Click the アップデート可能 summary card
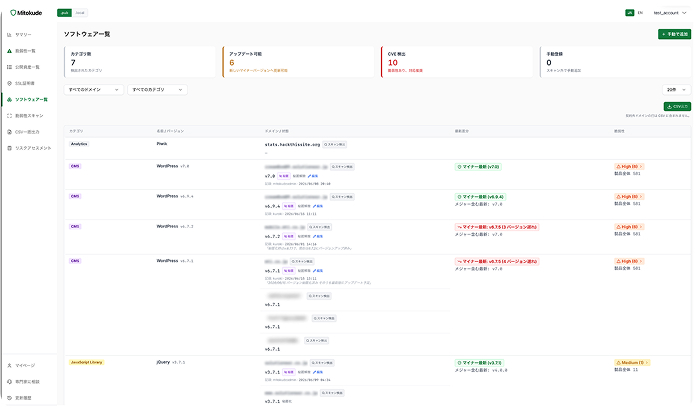This screenshot has width=696, height=411. click(x=298, y=62)
